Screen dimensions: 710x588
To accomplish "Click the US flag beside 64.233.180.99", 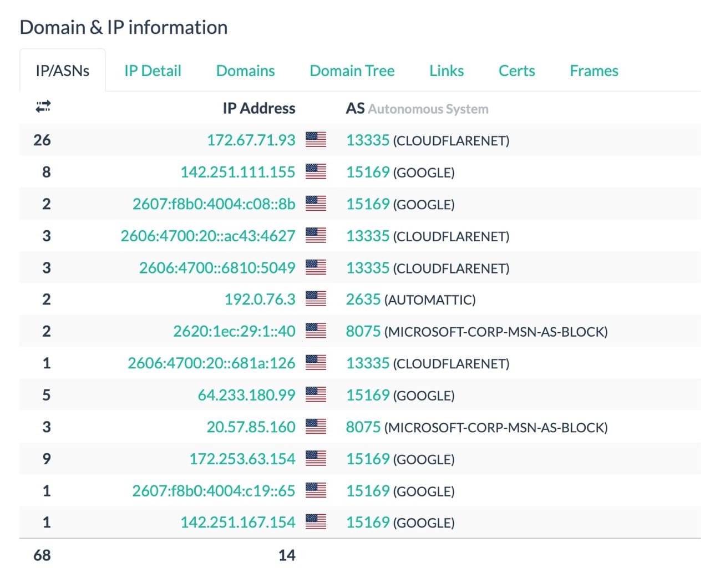I will pyautogui.click(x=316, y=394).
